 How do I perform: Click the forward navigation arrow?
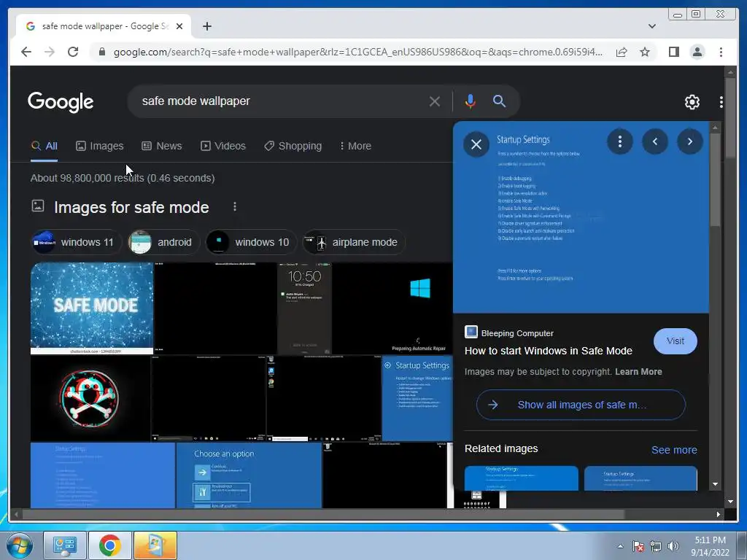pyautogui.click(x=50, y=52)
